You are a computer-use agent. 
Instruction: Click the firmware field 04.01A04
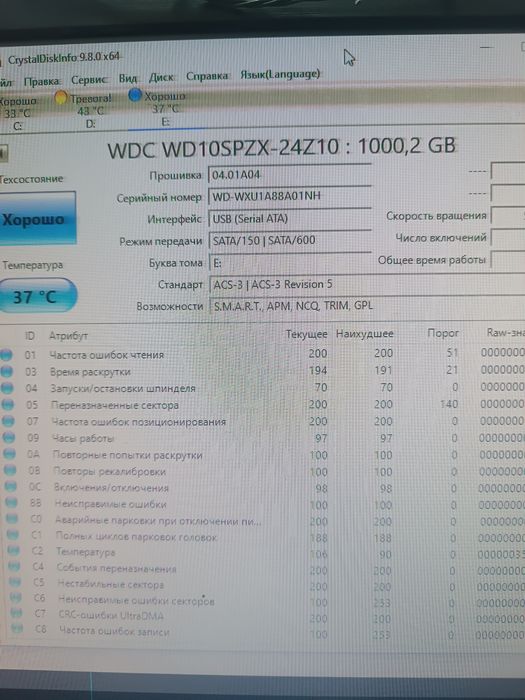point(290,175)
